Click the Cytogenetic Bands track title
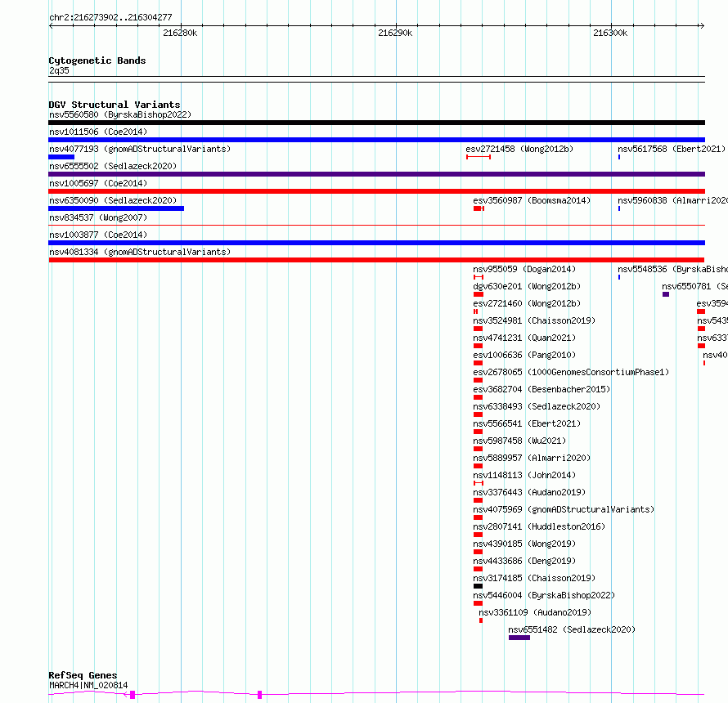The image size is (728, 703). point(97,60)
